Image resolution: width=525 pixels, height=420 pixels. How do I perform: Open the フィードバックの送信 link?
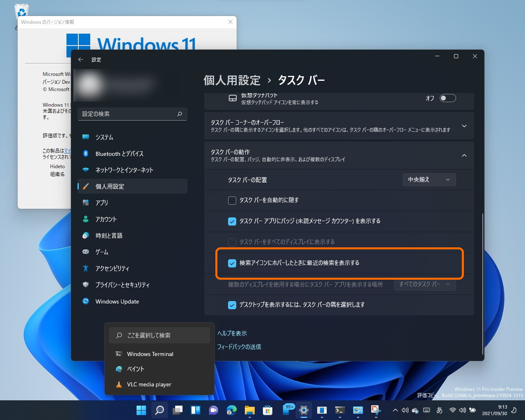coord(239,347)
